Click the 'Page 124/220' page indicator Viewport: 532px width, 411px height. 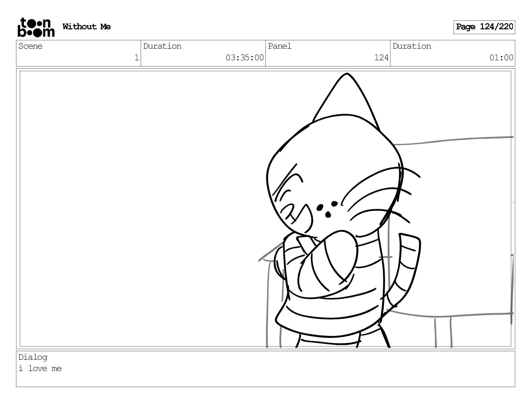coord(484,27)
